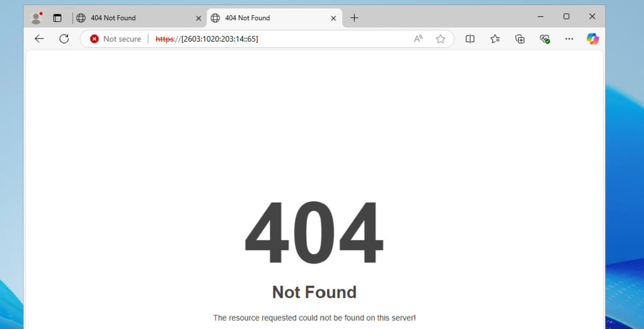The height and width of the screenshot is (329, 644).
Task: Launch Copilot sidebar
Action: click(x=592, y=38)
